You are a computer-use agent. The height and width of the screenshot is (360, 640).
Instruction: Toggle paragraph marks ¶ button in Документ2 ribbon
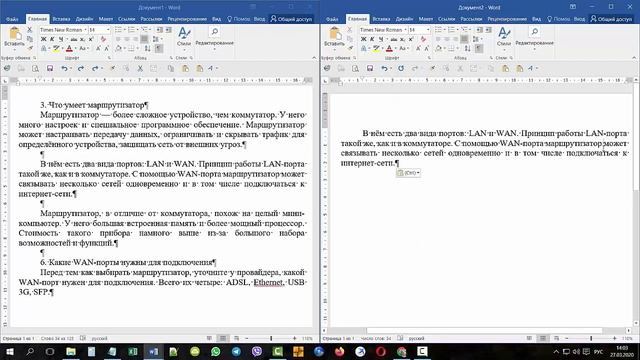point(478,48)
